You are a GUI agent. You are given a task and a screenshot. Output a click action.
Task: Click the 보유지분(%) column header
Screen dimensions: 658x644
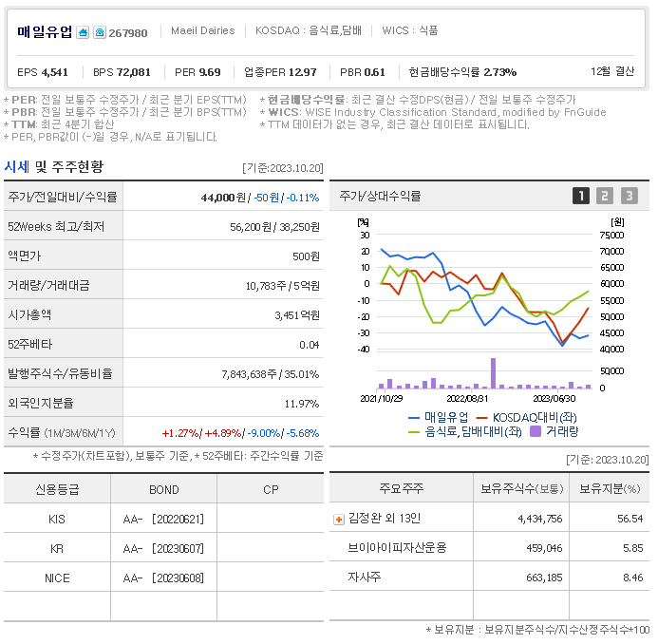[610, 488]
